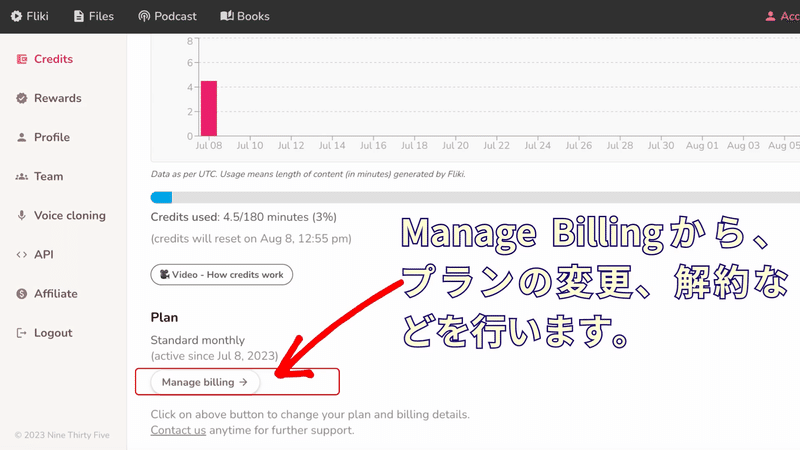Click the Rewards badge icon

click(x=21, y=98)
